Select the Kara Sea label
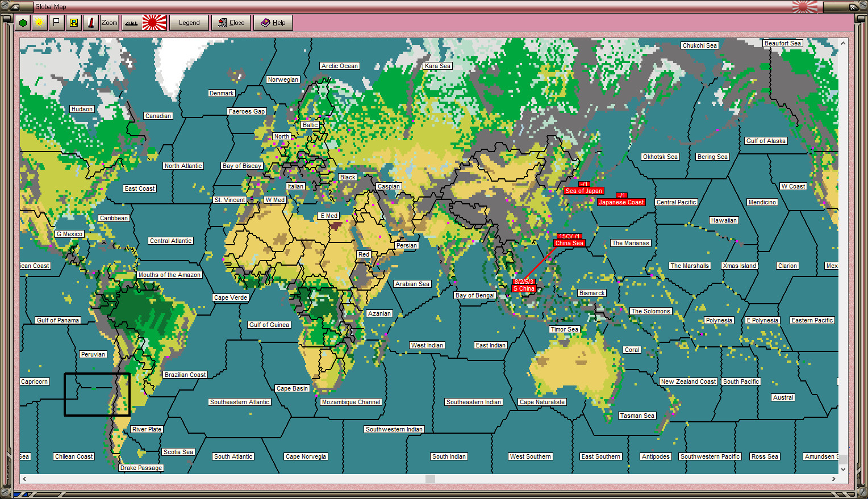The height and width of the screenshot is (499, 868). coord(438,66)
